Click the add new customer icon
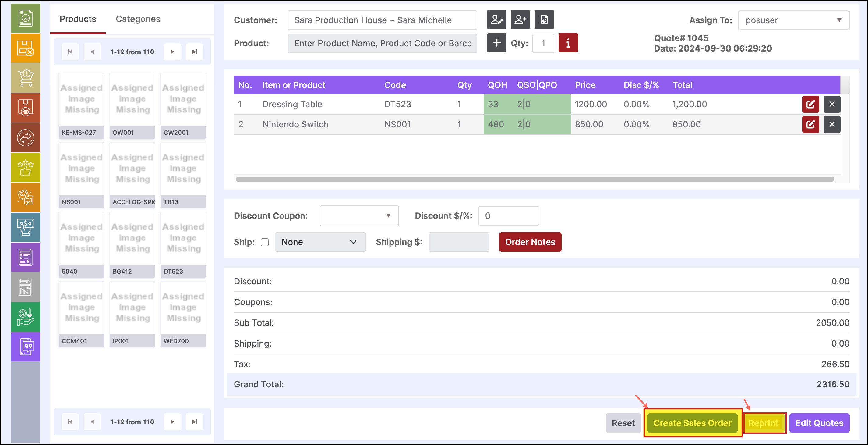868x445 pixels. coord(520,20)
